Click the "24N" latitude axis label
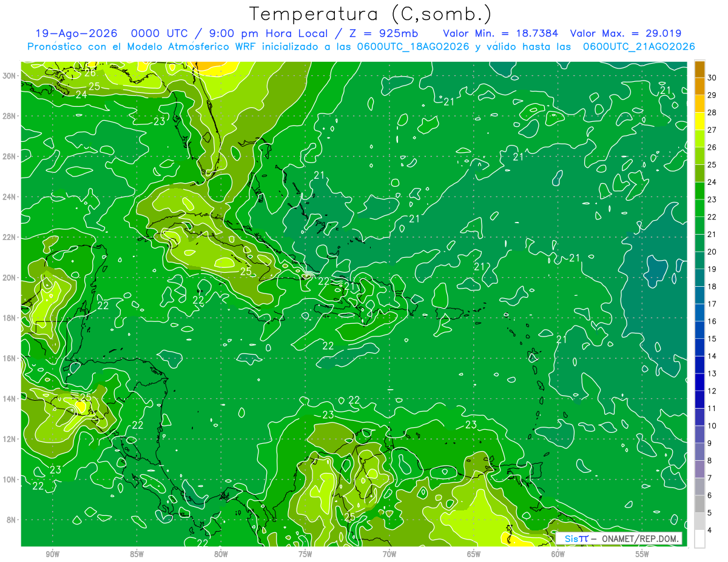Screen dimensions: 728x562 (x=10, y=196)
